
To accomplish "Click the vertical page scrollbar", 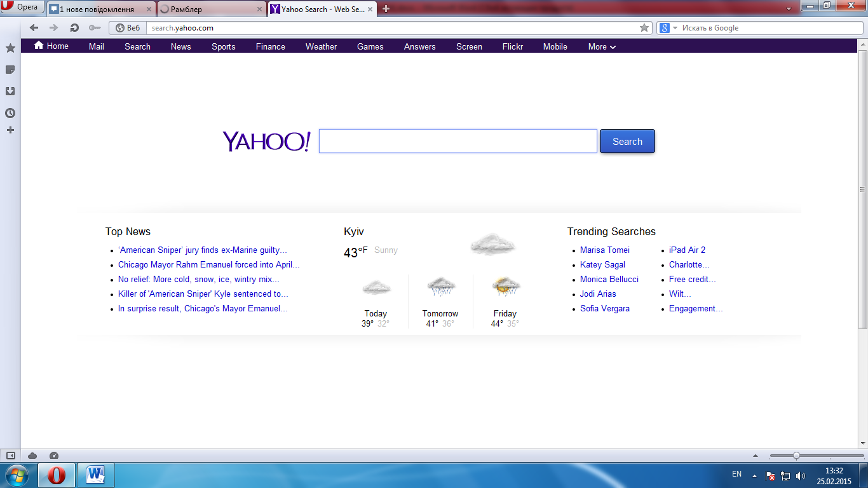I will click(862, 189).
